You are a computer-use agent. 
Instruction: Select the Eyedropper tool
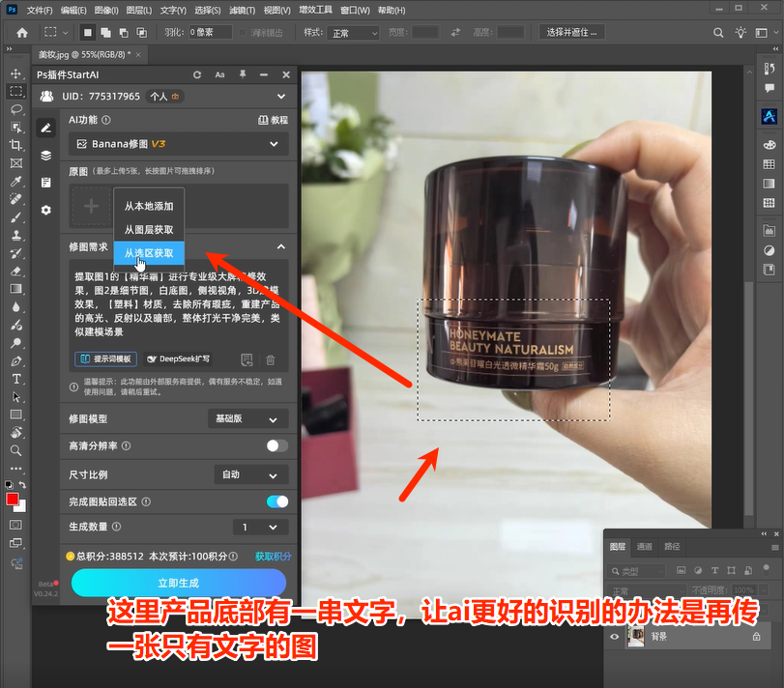click(x=16, y=181)
